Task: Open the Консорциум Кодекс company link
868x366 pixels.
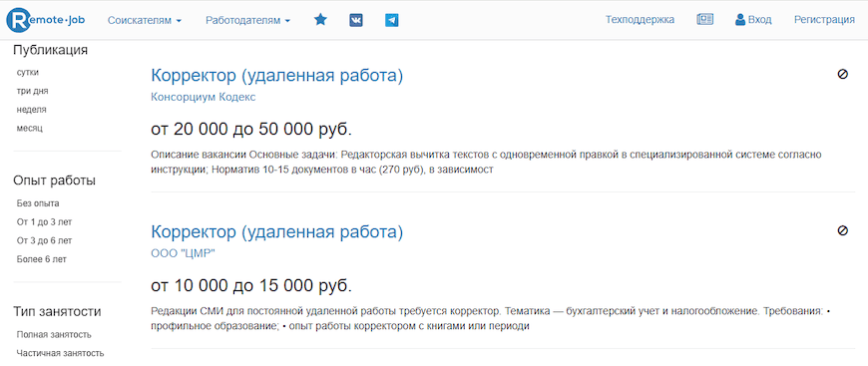Action: coord(204,97)
